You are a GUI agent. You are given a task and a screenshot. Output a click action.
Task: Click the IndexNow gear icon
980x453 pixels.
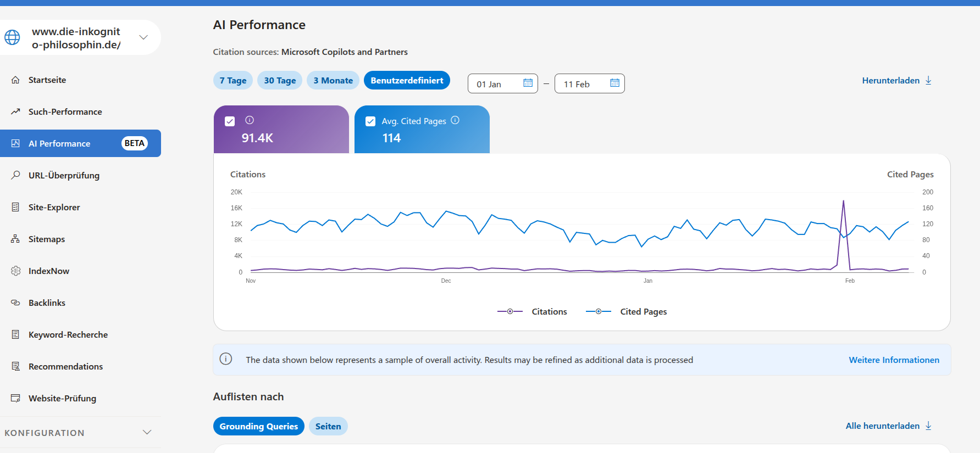coord(15,271)
